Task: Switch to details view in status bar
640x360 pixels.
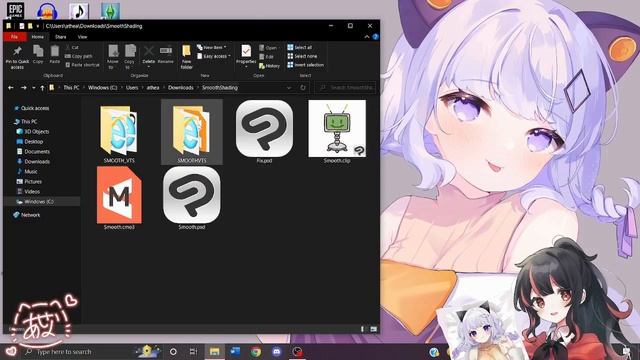Action: (362, 329)
